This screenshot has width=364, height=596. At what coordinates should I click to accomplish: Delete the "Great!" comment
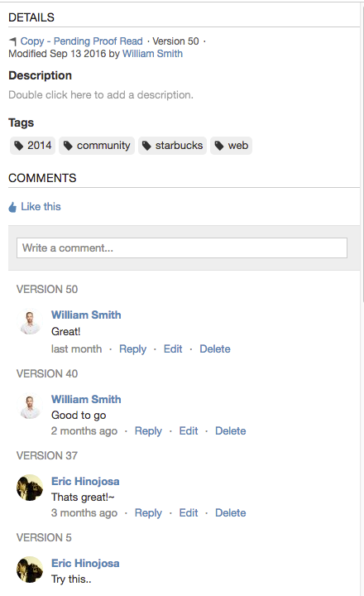pyautogui.click(x=215, y=349)
